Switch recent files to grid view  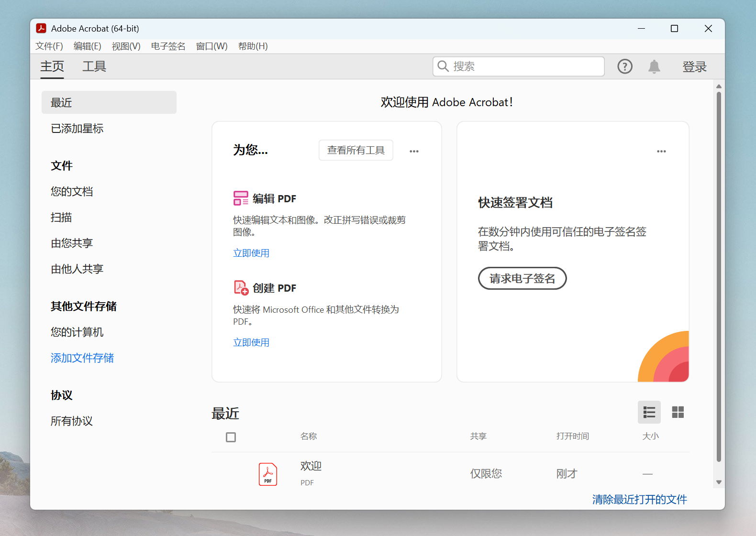[x=678, y=412]
